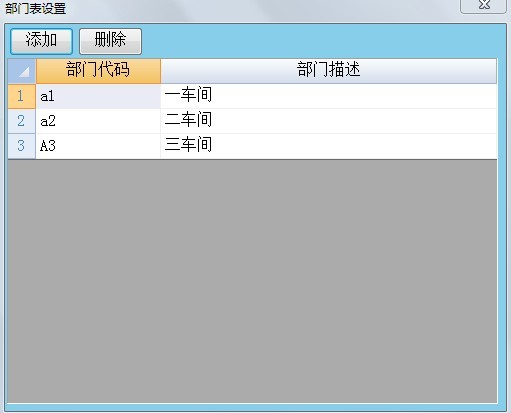Select row header number 3

(22, 146)
